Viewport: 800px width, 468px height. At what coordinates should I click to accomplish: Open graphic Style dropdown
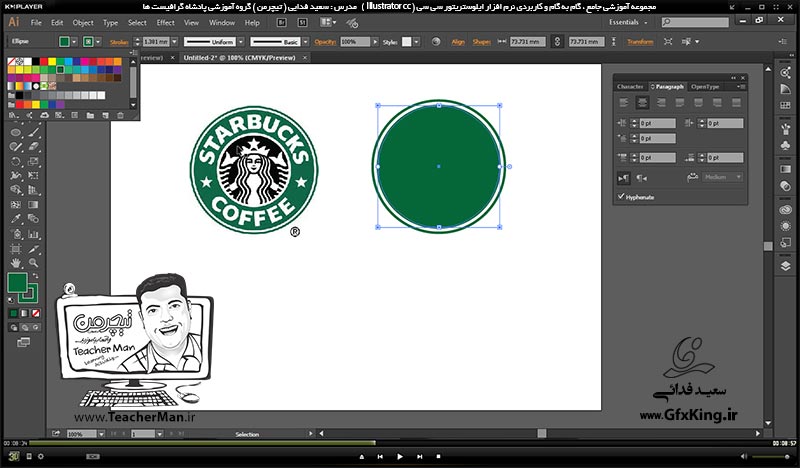click(416, 42)
